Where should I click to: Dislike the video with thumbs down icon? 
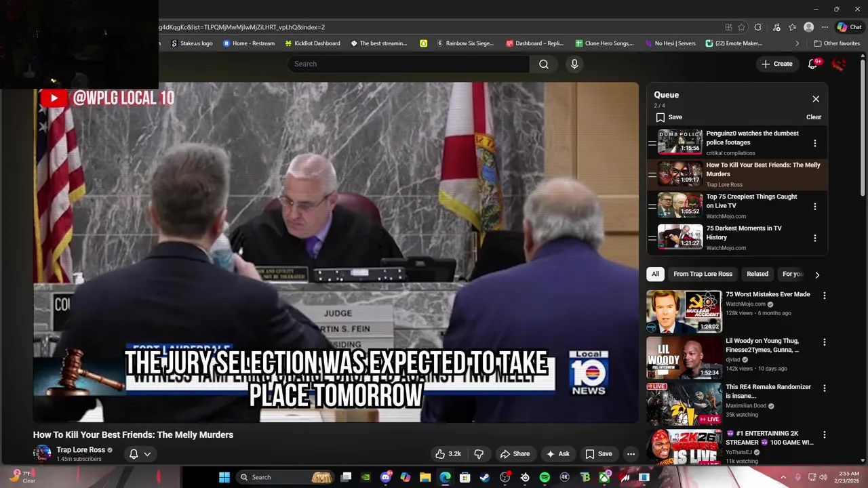pos(479,454)
